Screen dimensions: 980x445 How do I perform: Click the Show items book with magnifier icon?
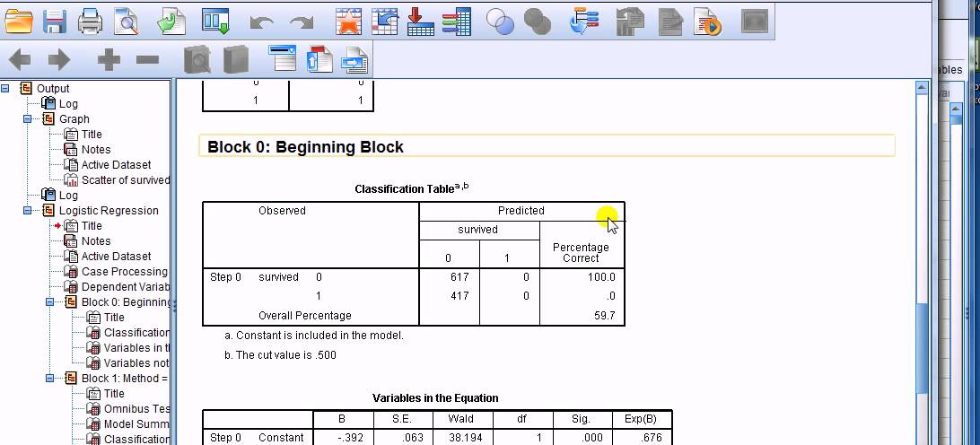pyautogui.click(x=197, y=60)
